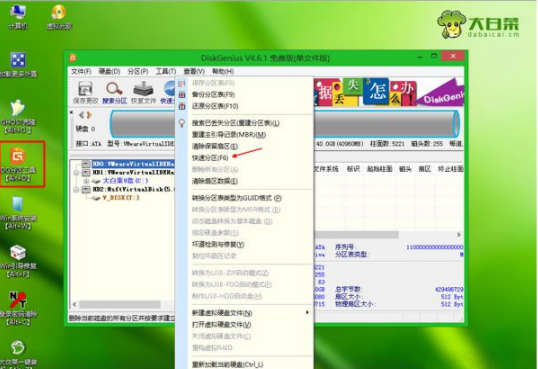Click the 分区表类型 label in disk info
The height and width of the screenshot is (369, 538).
pos(351,255)
